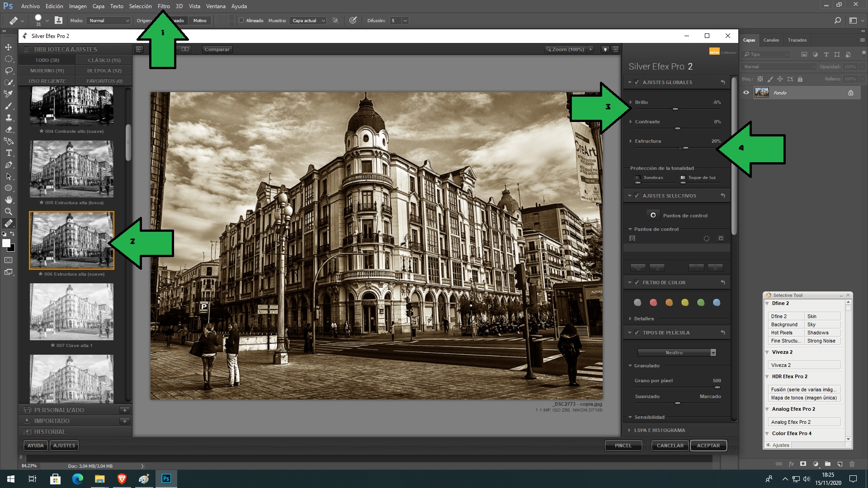Reset Ajustes Selectivos with its arrow icon

[x=723, y=196]
